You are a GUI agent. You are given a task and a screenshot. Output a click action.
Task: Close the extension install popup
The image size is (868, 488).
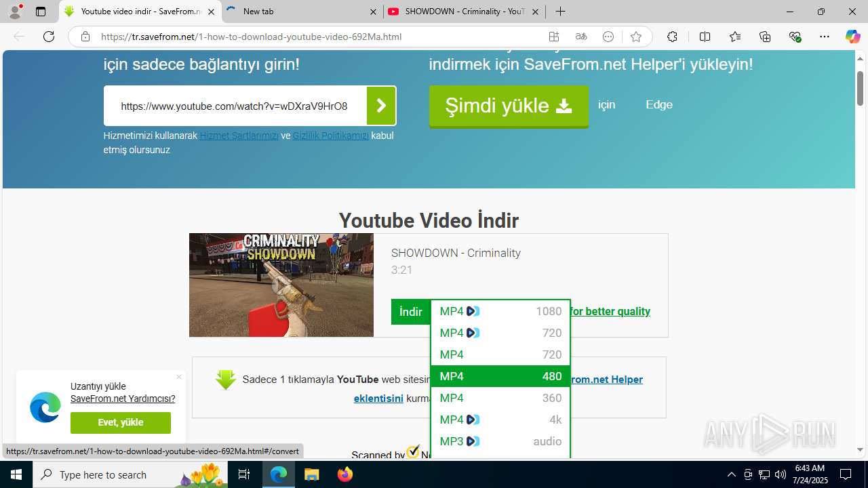179,377
